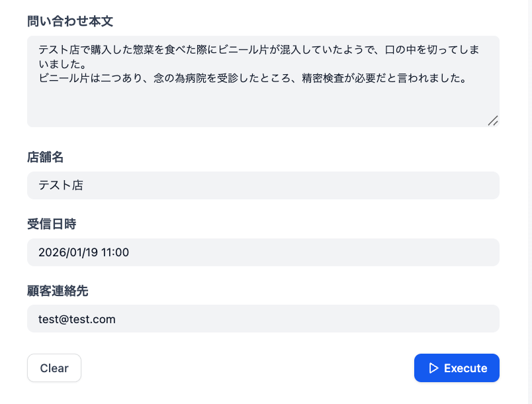Click the text line reading いました。

point(62,65)
